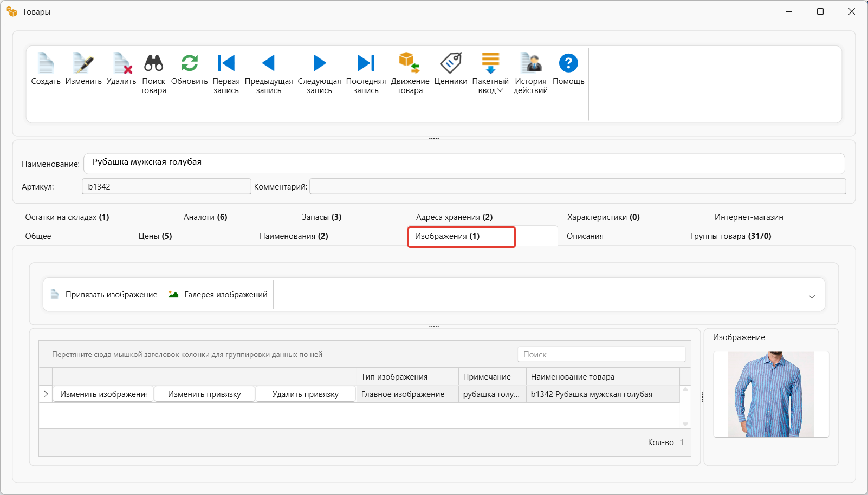
Task: Switch to Характеристики (0) tab
Action: [x=604, y=217]
